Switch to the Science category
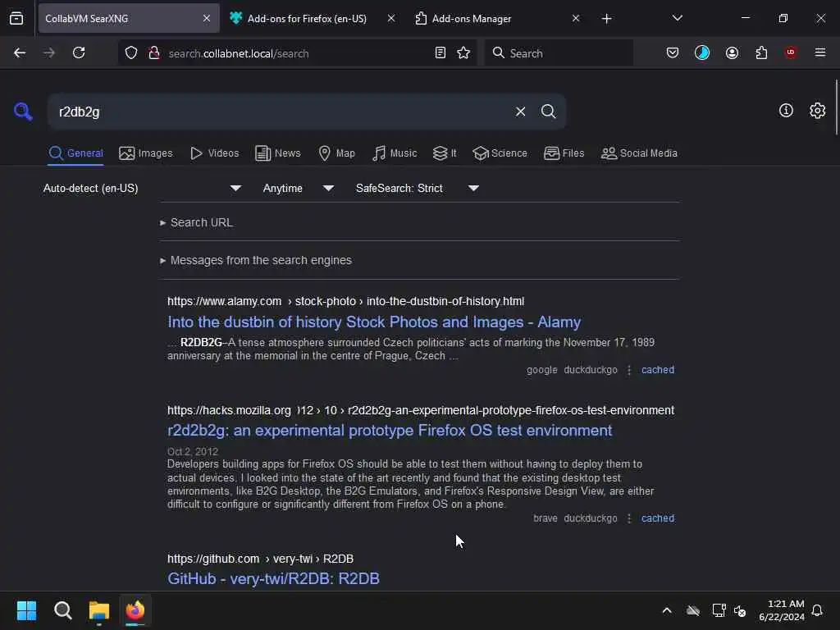840x630 pixels. (500, 153)
